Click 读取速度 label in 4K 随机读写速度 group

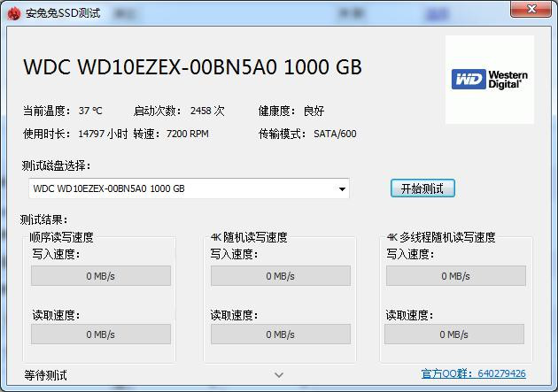pos(234,315)
